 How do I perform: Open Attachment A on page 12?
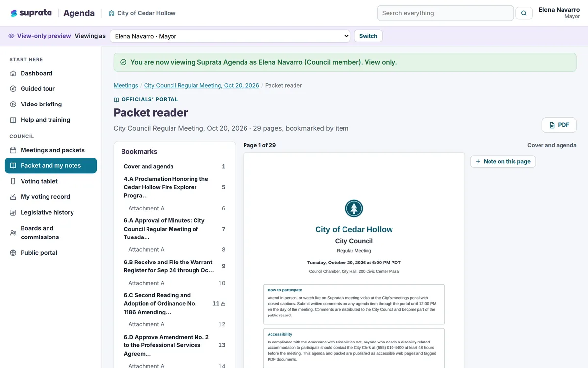pos(174,324)
